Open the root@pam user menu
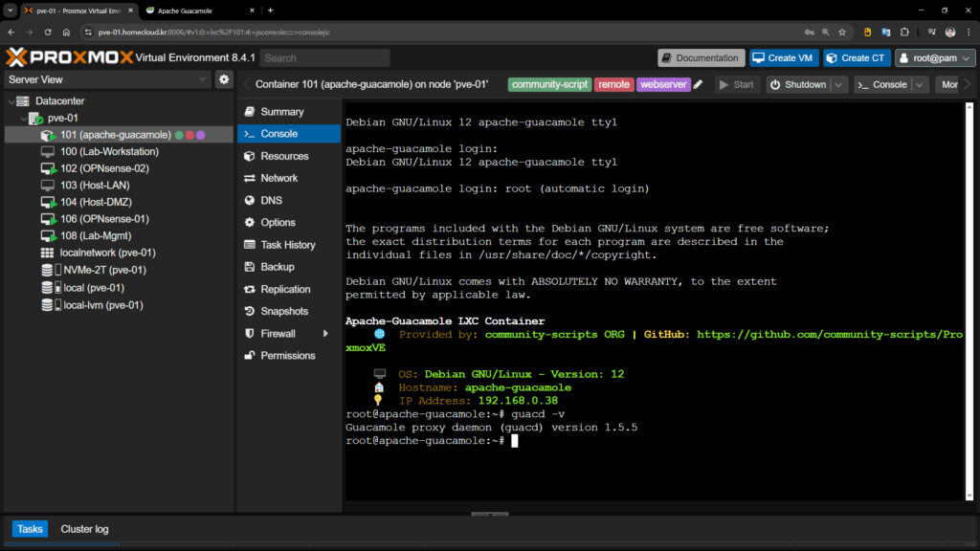 click(935, 57)
